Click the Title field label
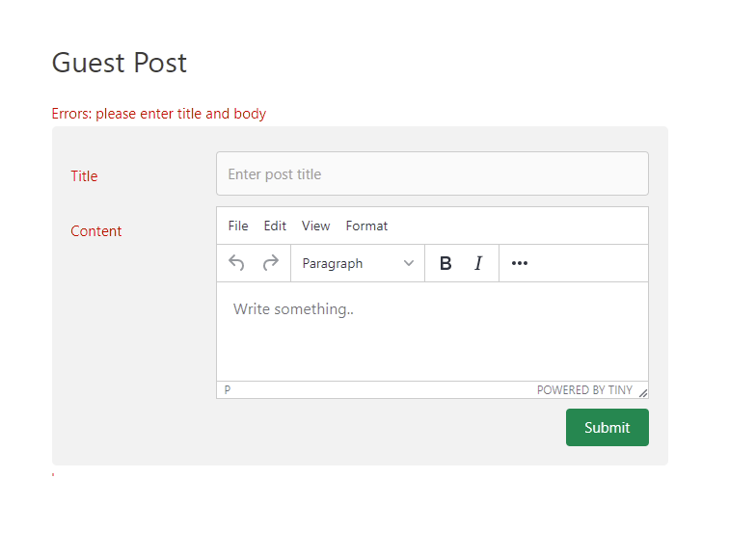 [x=85, y=176]
